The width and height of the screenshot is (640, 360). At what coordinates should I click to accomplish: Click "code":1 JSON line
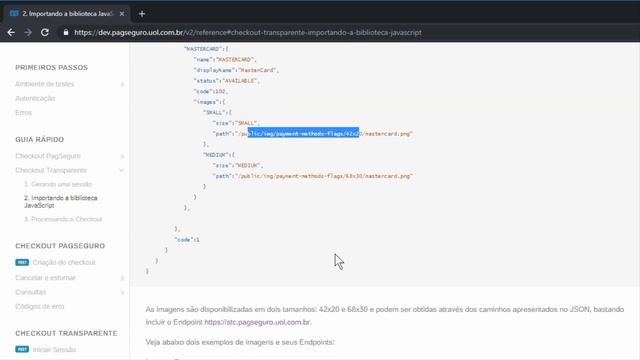[187, 240]
